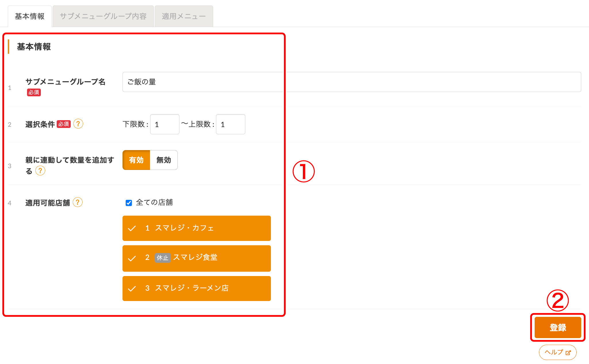Click the 選択条件 label
The width and height of the screenshot is (589, 364).
click(40, 124)
